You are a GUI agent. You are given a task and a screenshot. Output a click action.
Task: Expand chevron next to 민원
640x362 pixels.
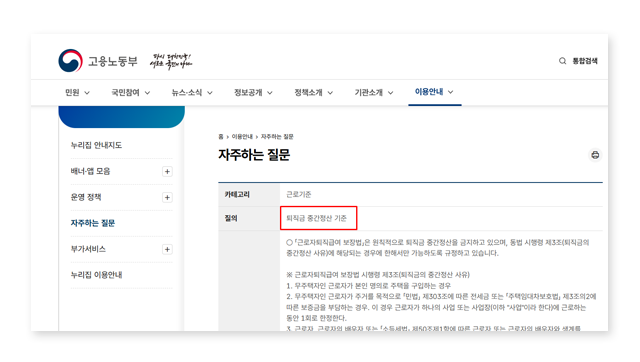pyautogui.click(x=87, y=93)
